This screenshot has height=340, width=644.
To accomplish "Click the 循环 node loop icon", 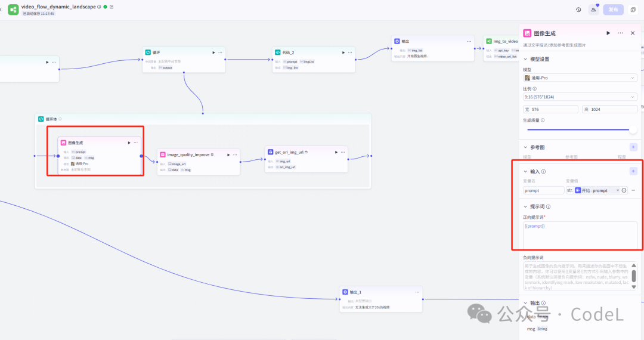I will point(148,52).
